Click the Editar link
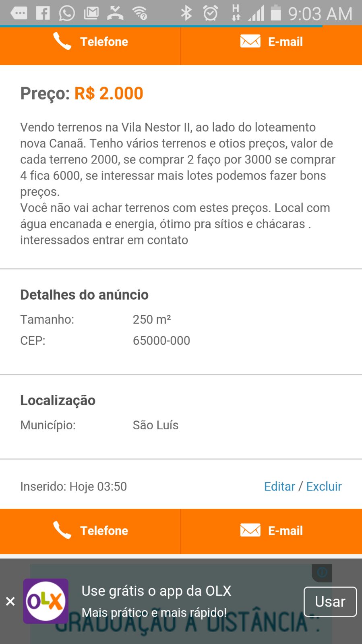The height and width of the screenshot is (644, 362). 279,487
